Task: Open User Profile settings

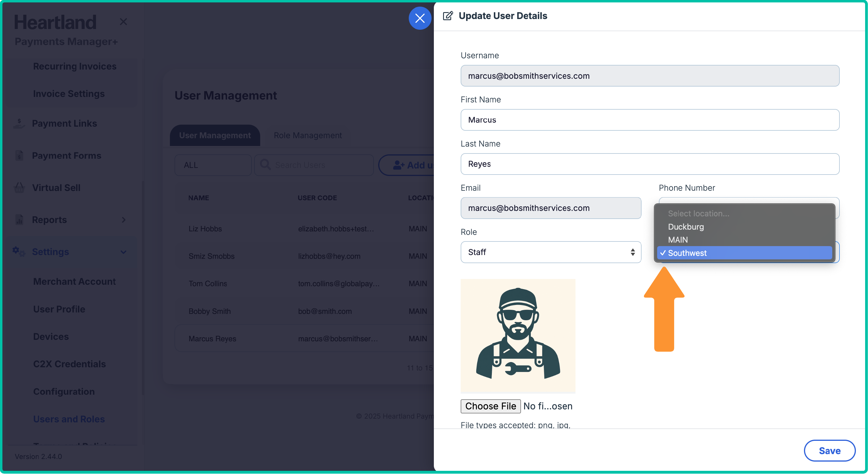Action: [59, 309]
